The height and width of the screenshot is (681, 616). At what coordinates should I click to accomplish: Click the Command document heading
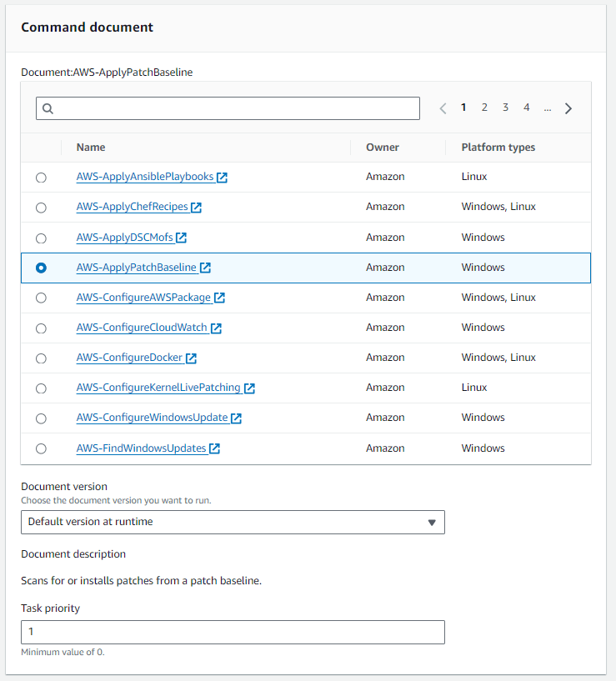[x=87, y=27]
